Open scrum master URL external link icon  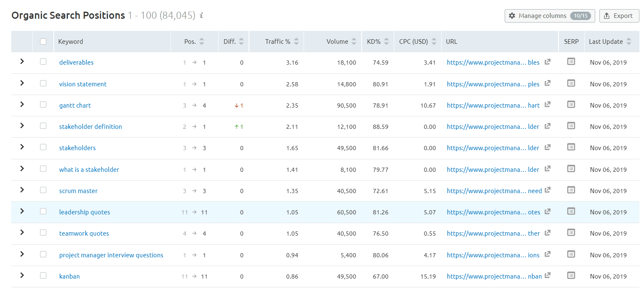point(548,190)
